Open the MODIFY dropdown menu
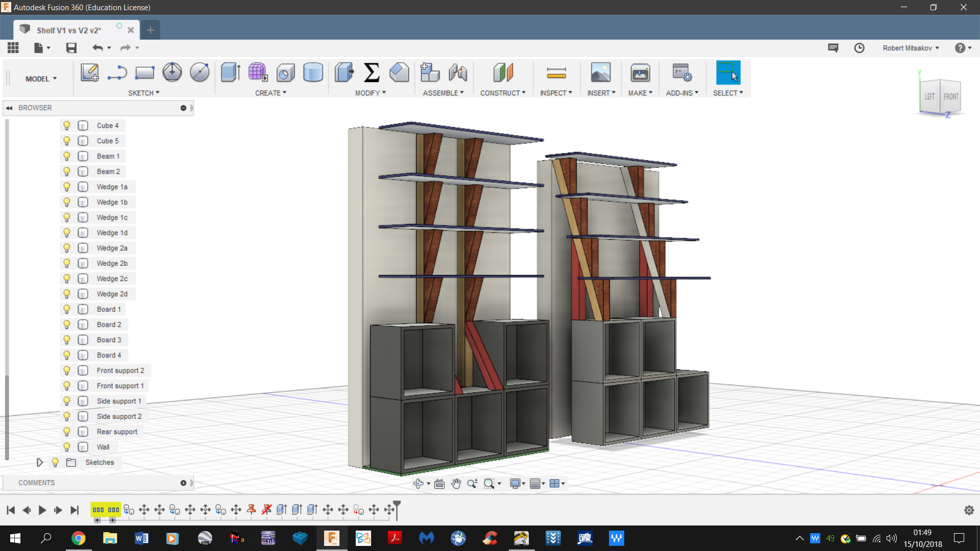Image resolution: width=980 pixels, height=551 pixels. [x=371, y=93]
